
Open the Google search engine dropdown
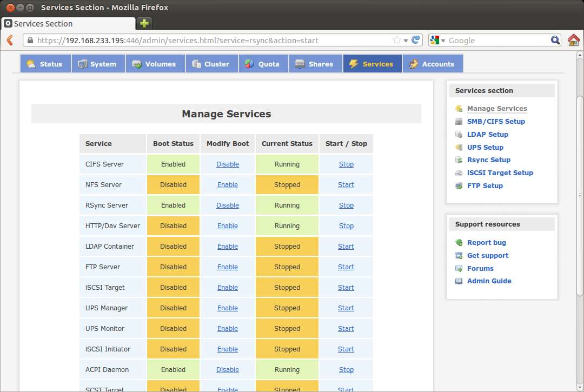click(x=437, y=40)
